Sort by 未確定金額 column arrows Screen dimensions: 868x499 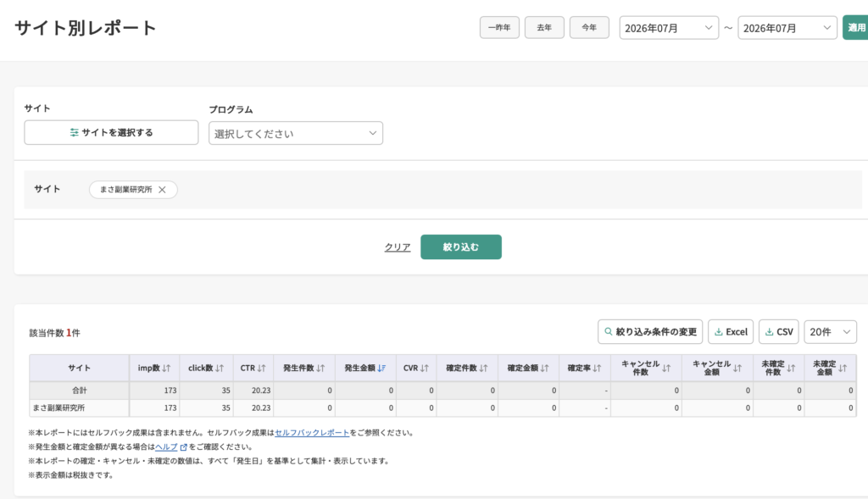[843, 368]
